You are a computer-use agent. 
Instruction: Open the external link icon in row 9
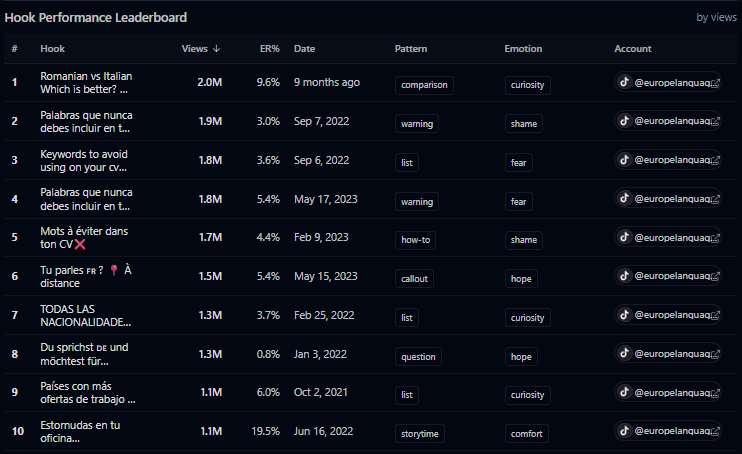pos(714,392)
